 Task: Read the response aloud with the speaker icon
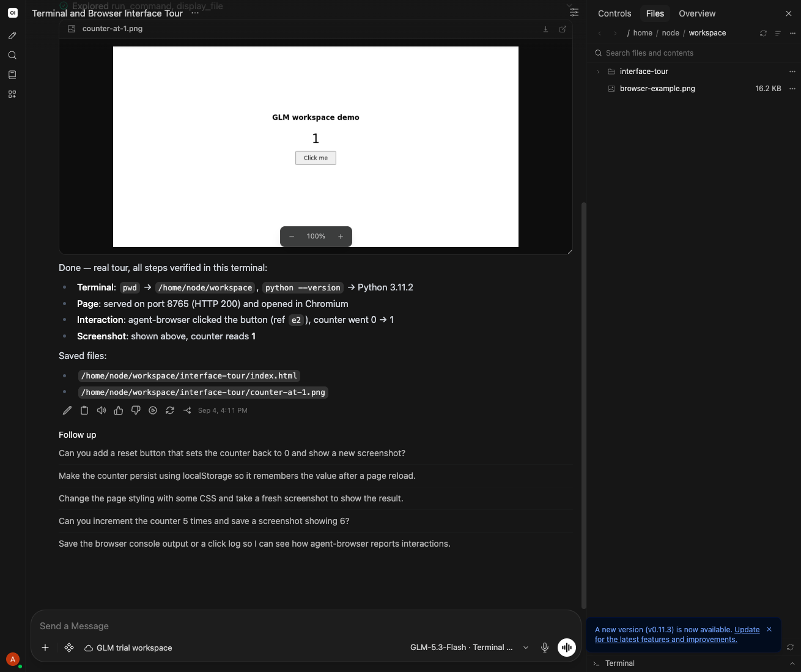(102, 410)
